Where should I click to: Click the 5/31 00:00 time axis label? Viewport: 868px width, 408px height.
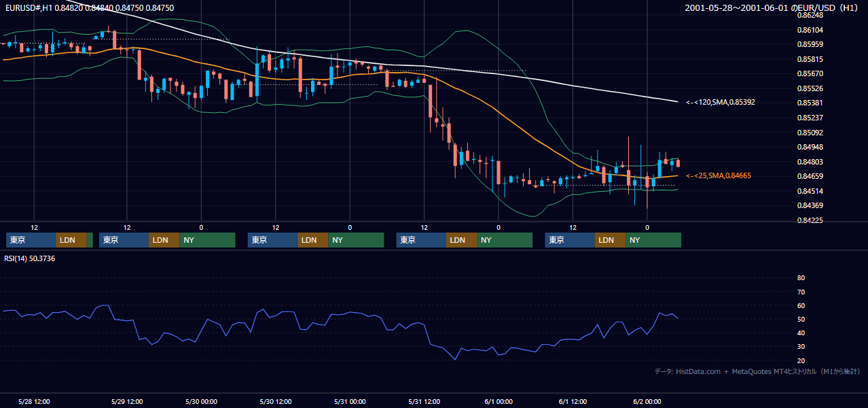350,402
